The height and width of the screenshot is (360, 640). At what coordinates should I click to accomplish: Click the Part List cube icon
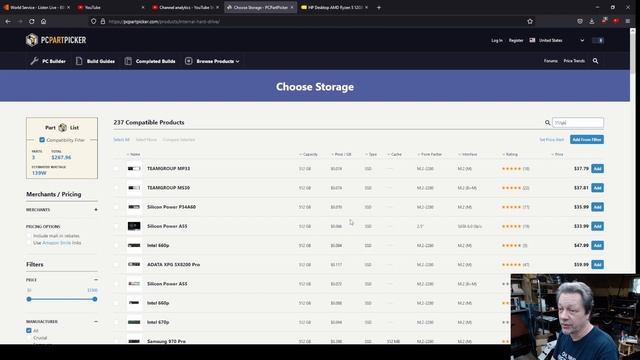pyautogui.click(x=62, y=128)
